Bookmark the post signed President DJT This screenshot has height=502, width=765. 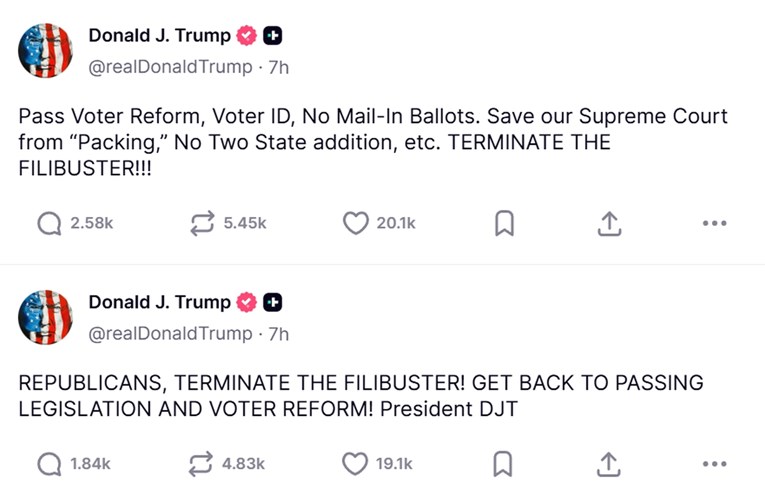[x=505, y=464]
